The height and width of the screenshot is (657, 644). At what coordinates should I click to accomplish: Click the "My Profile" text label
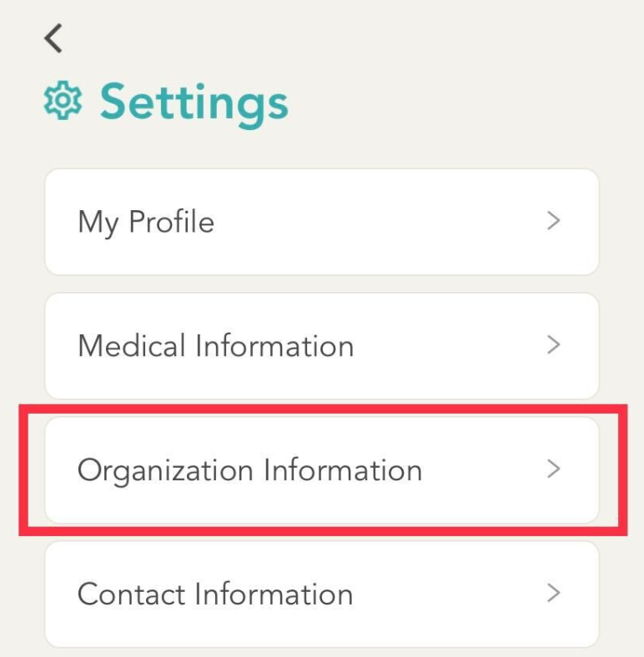(x=146, y=223)
